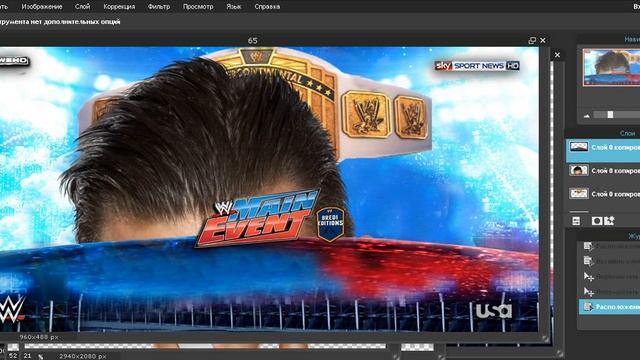Open the Изображение menu
Screen dimensions: 640x360
tap(42, 7)
